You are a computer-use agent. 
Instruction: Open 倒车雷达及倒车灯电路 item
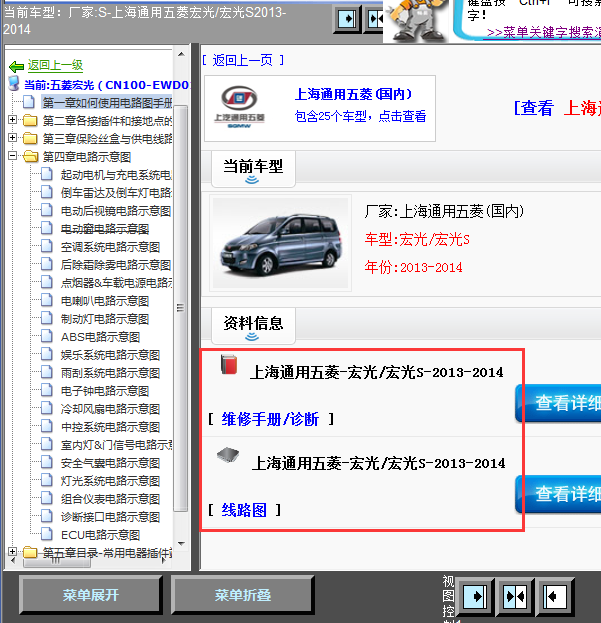116,193
